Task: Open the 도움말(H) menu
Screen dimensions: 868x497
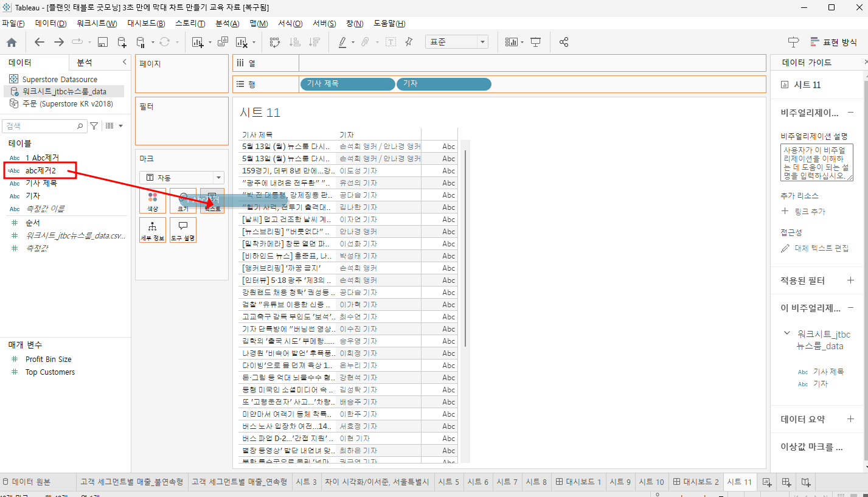Action: pyautogui.click(x=389, y=23)
